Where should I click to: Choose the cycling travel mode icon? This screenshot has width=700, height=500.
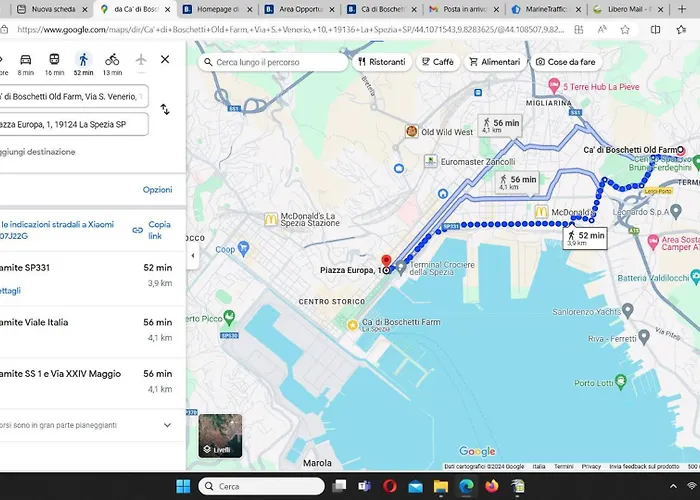[x=112, y=59]
